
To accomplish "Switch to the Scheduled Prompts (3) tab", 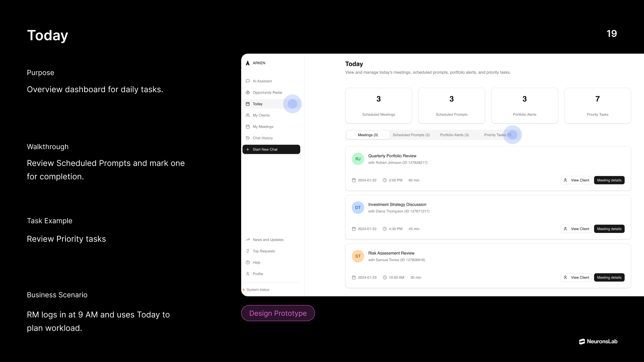I will pos(411,135).
